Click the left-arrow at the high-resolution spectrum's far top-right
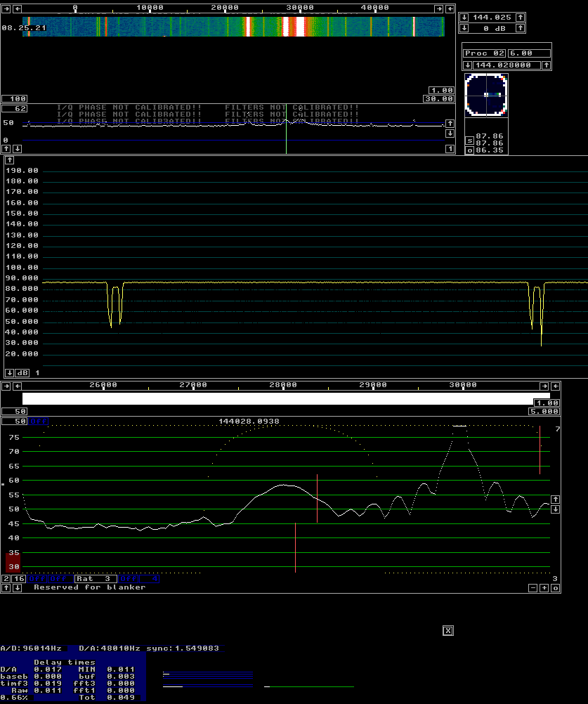The image size is (588, 704). coord(555,386)
